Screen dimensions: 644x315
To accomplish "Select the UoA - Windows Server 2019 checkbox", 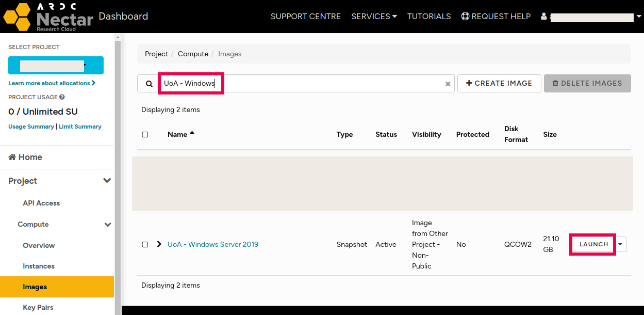I will pyautogui.click(x=145, y=244).
